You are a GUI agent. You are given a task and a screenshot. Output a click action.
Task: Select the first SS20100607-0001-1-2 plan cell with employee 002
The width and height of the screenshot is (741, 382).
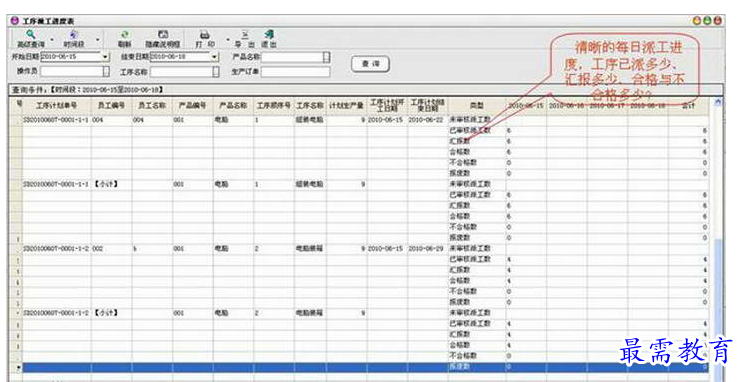tap(57, 249)
